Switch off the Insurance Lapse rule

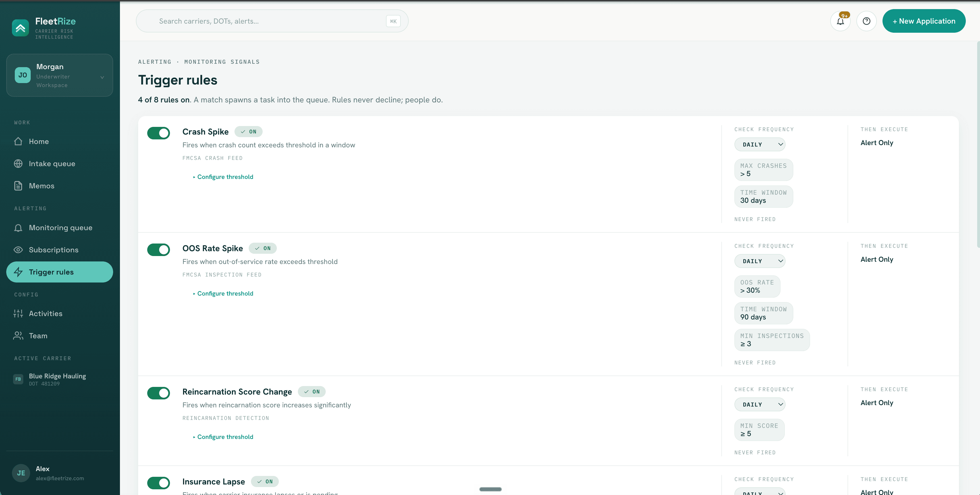(159, 483)
